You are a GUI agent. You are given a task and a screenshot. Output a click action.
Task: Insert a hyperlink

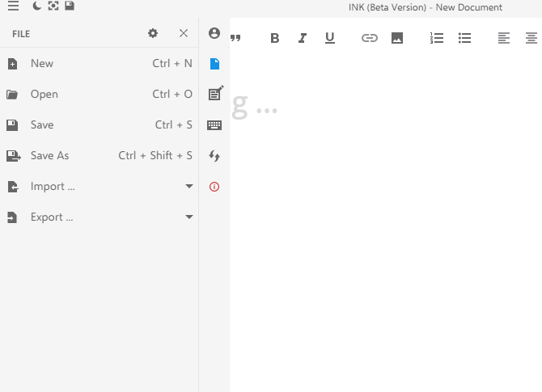click(x=370, y=38)
